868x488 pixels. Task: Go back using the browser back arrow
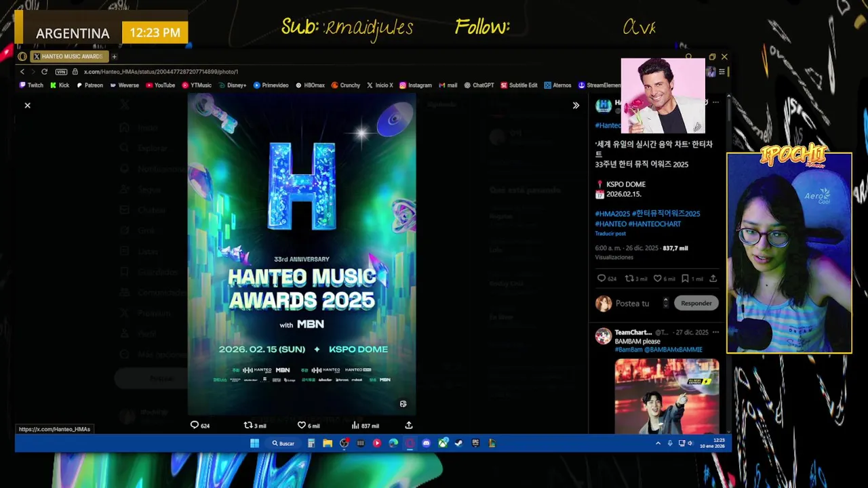[x=22, y=71]
